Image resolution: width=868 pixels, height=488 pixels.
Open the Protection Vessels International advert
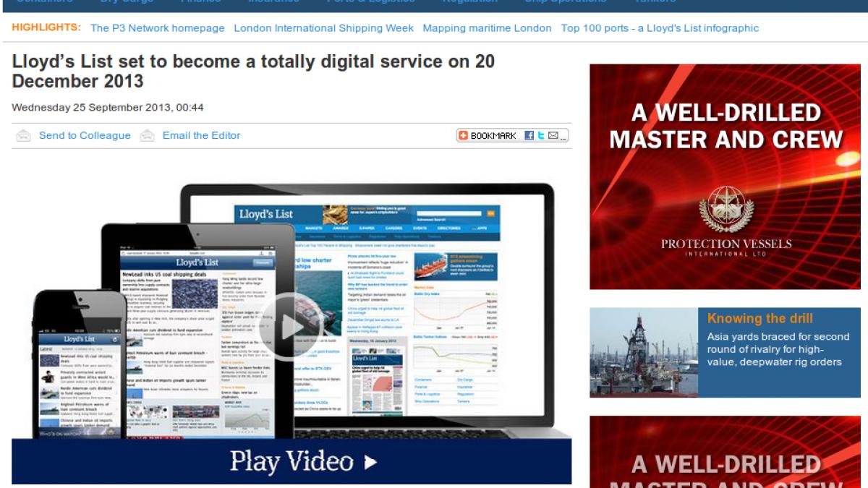click(x=725, y=176)
